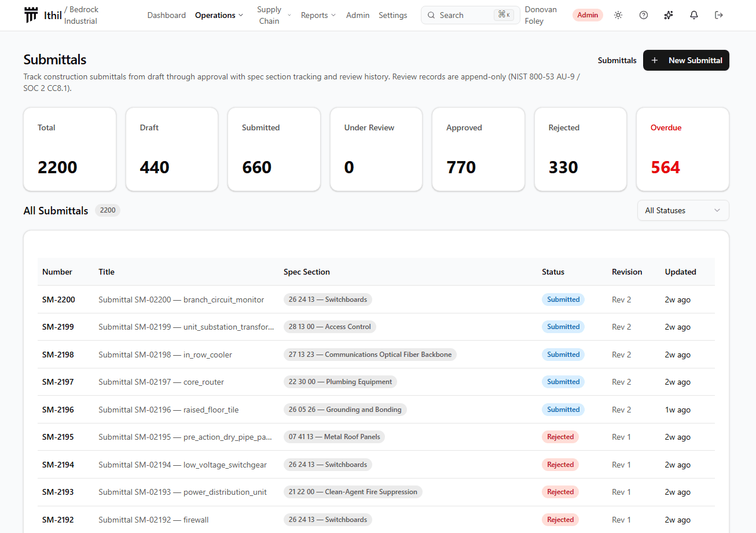Screen dimensions: 756x533
Task: Click the 2200 count badge beside All Submittals
Action: 108,210
